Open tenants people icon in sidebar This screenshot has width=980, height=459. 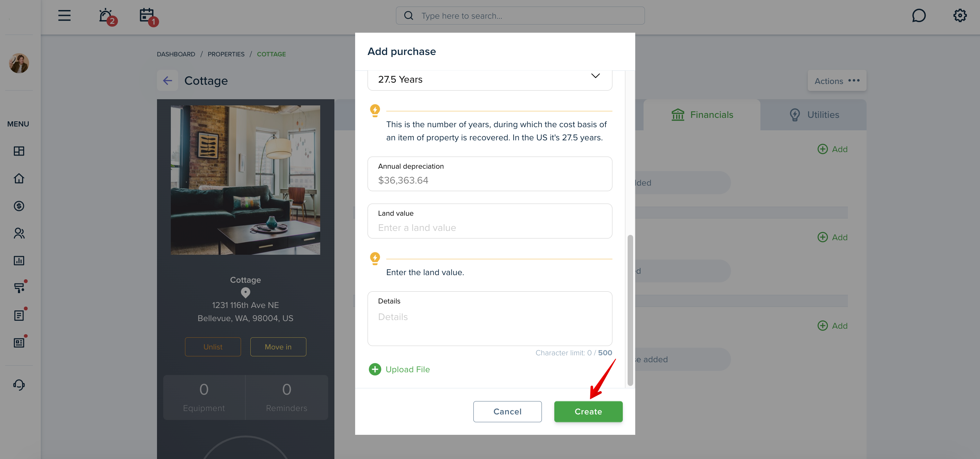pyautogui.click(x=19, y=233)
